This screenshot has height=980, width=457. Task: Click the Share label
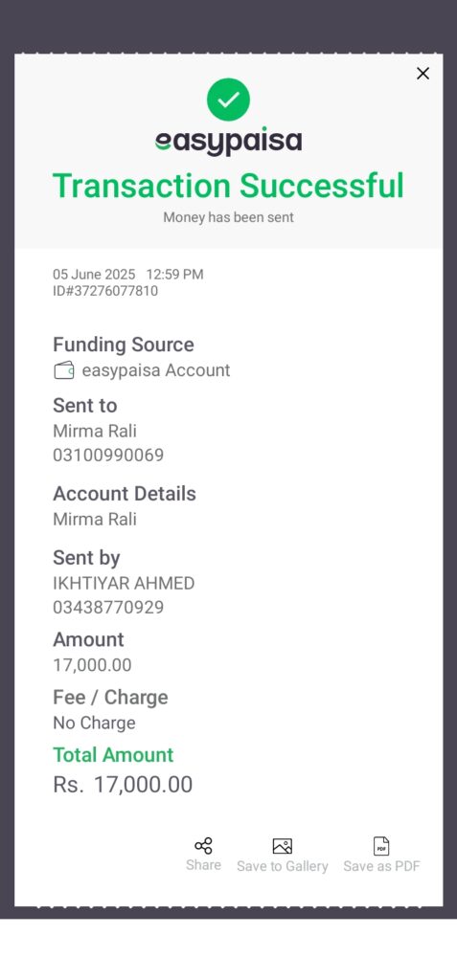pos(203,865)
